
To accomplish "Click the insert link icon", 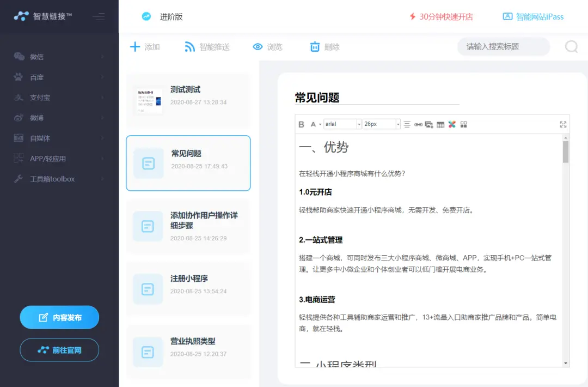I will (418, 124).
